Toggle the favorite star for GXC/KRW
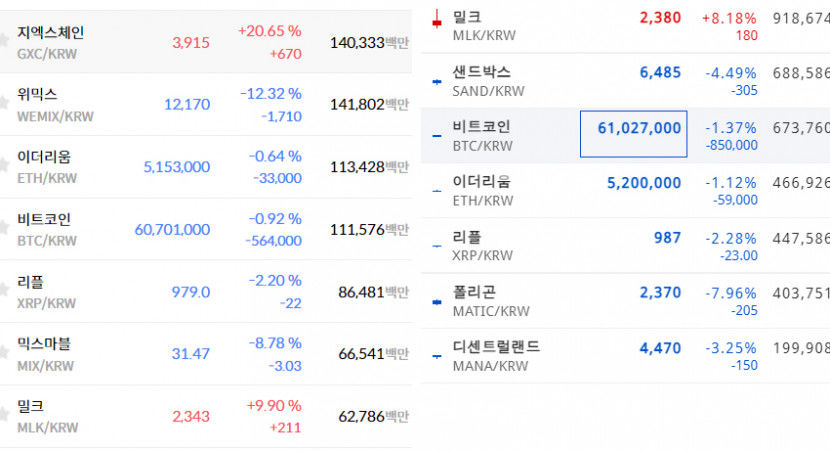The image size is (830, 452). point(4,39)
